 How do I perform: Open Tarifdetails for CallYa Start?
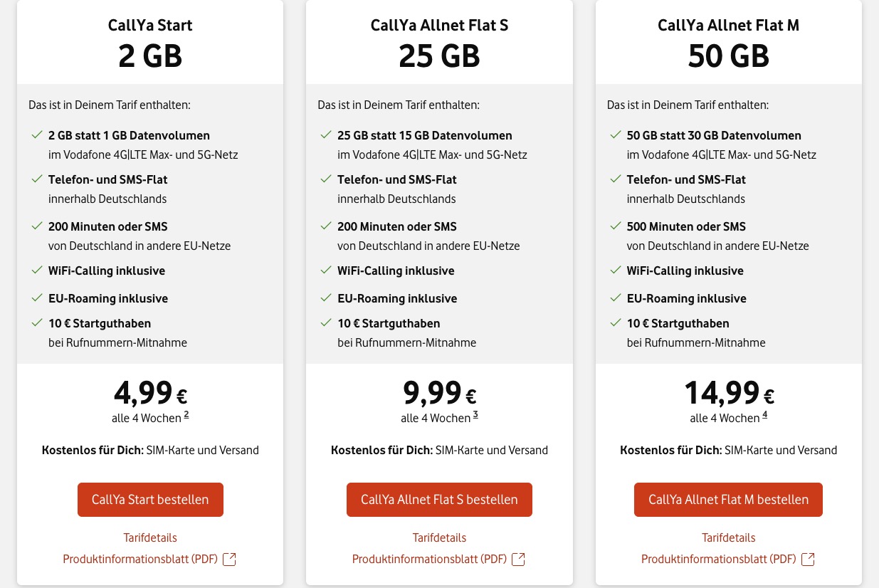tap(150, 537)
